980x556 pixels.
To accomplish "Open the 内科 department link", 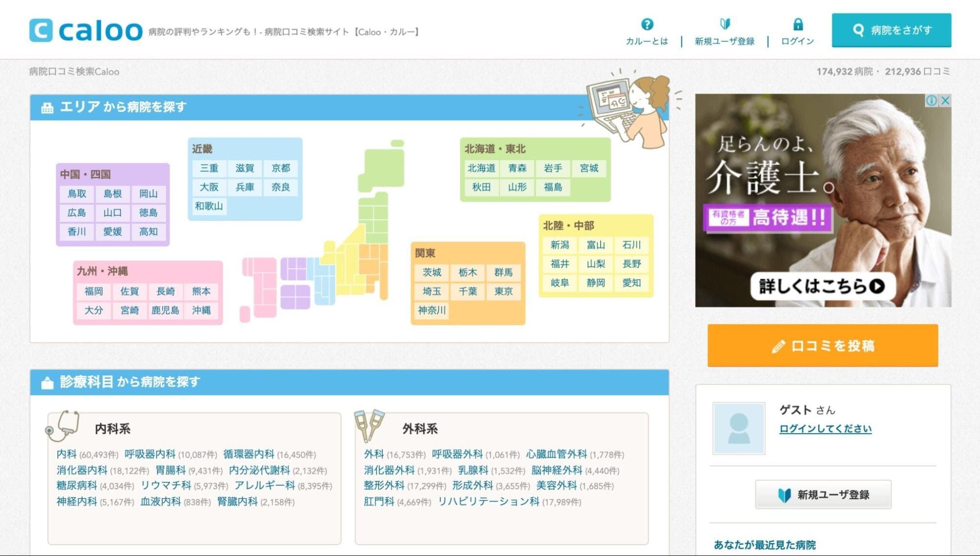I will tap(66, 454).
